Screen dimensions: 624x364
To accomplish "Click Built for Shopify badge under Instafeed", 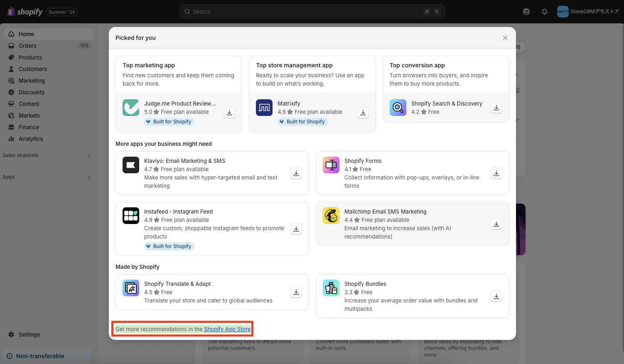I will point(169,246).
